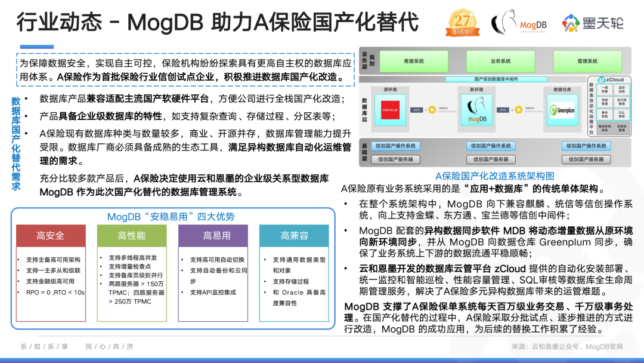Click the A保险国产化改造系统架构图 caption
The width and height of the screenshot is (644, 363).
494,176
